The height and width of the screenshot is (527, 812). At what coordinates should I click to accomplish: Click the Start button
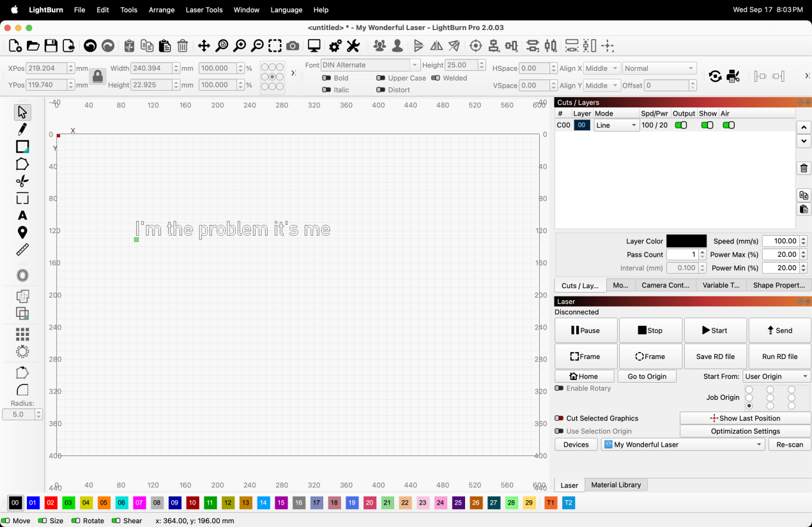(x=715, y=330)
